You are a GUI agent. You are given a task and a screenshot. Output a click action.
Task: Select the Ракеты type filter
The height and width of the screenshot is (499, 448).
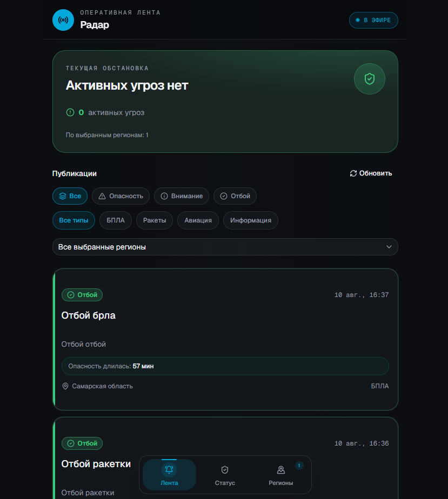[155, 220]
